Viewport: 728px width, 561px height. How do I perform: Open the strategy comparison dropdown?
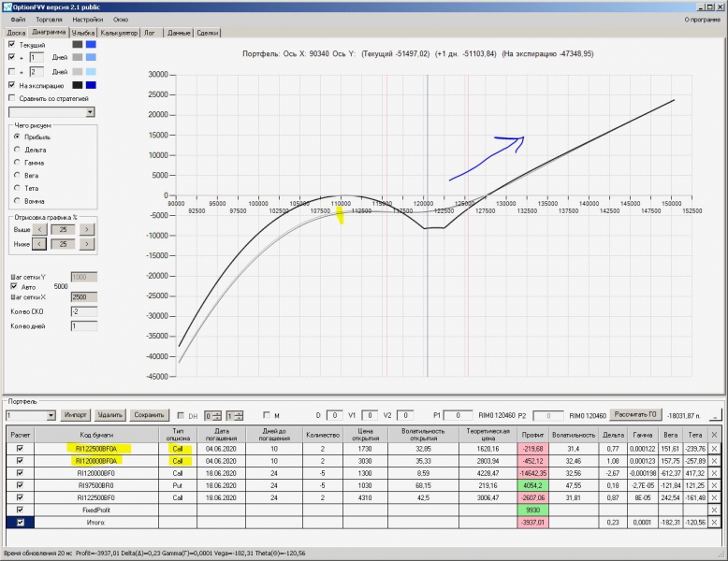90,112
